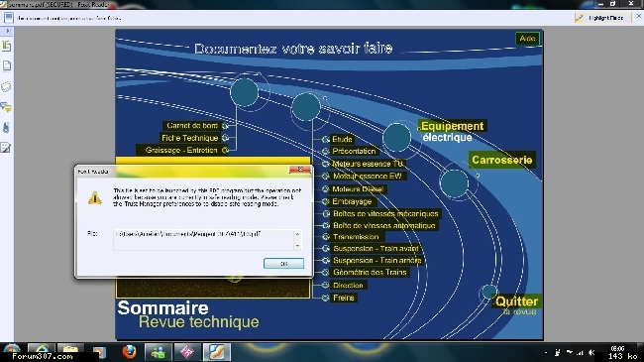644x362 pixels.
Task: Click Quitter la revue
Action: coord(516,305)
